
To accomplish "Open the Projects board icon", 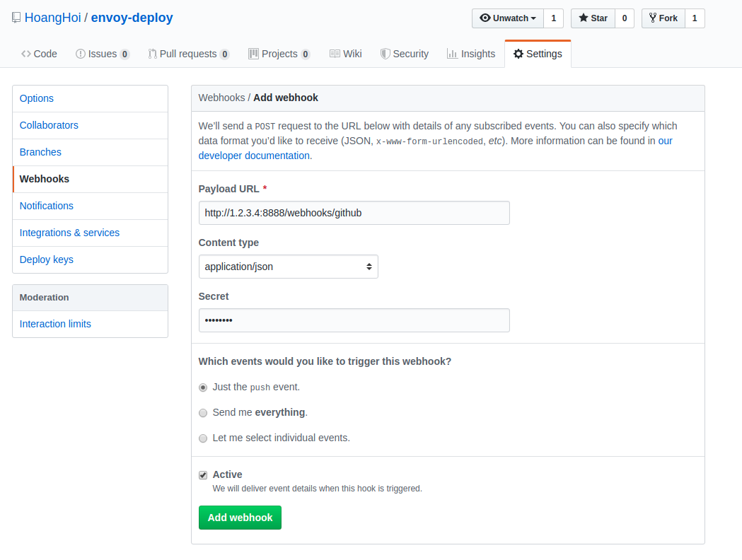I will click(x=253, y=54).
